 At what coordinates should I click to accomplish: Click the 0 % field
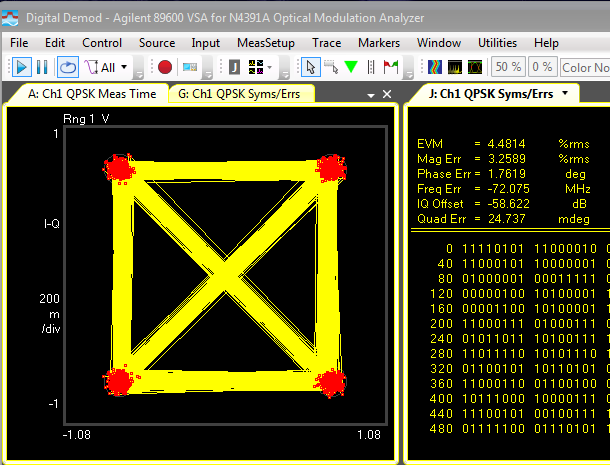[x=542, y=67]
